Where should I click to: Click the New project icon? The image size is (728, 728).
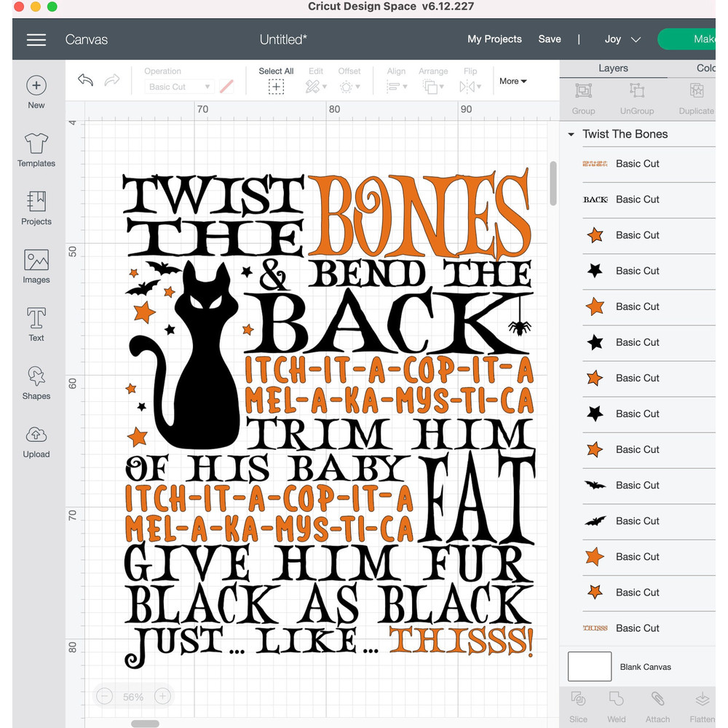pos(36,86)
